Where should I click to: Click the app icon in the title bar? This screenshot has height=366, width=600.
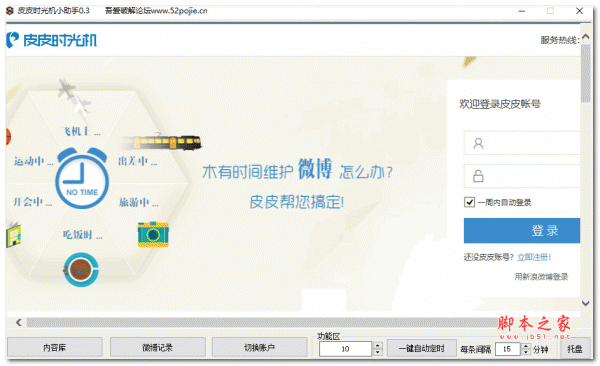coord(10,11)
